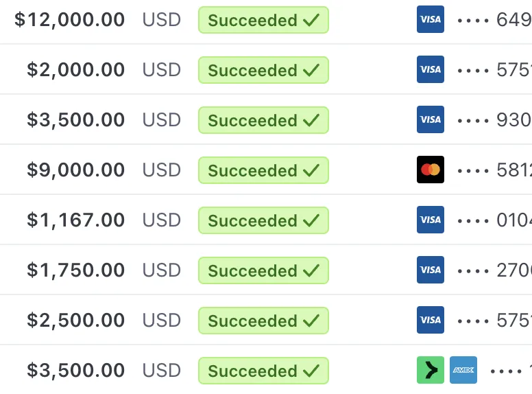The height and width of the screenshot is (394, 532).
Task: Click the Visa icon on first $3,500.00 row
Action: point(431,119)
